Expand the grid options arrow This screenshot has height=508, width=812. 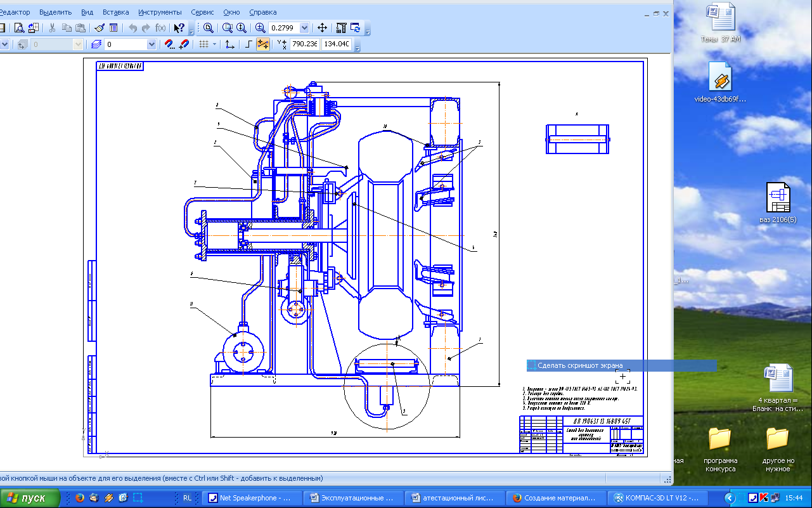point(214,44)
